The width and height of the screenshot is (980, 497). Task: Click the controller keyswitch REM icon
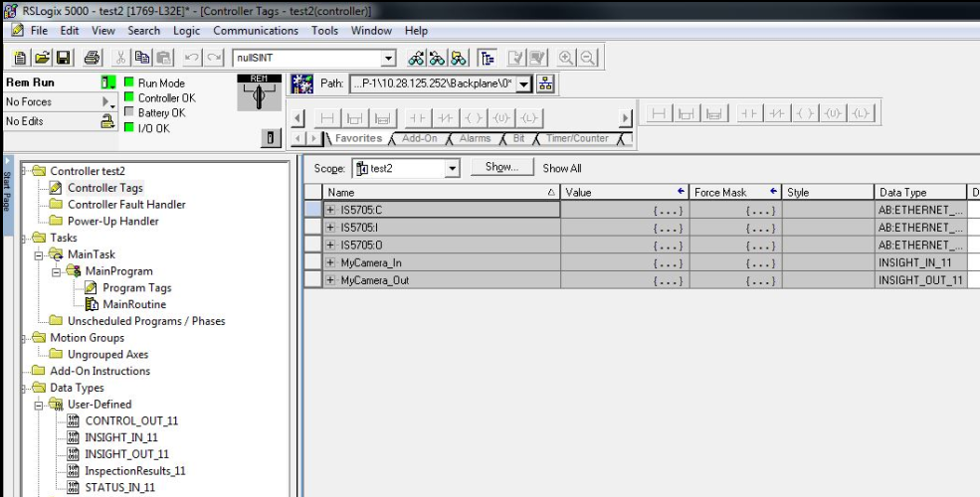pos(259,95)
